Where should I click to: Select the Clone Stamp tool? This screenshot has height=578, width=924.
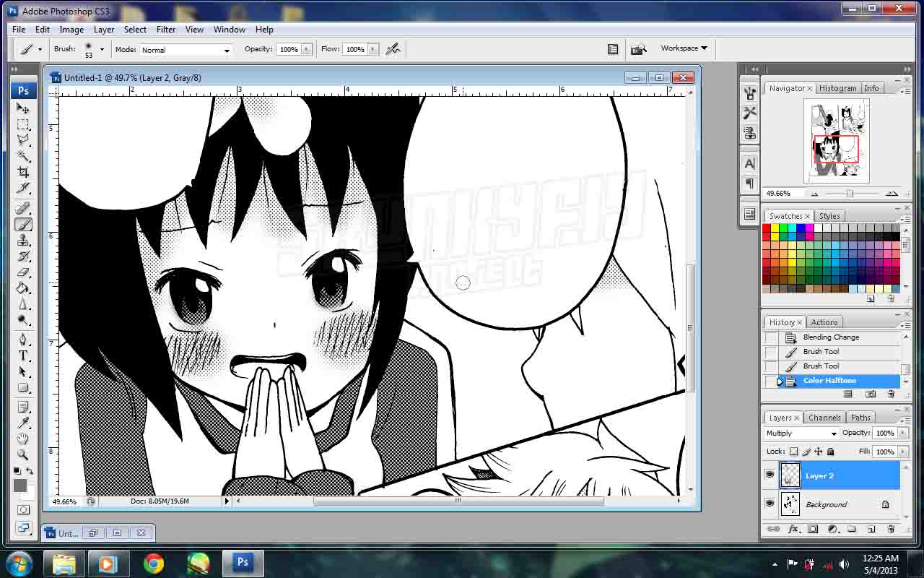tap(23, 241)
